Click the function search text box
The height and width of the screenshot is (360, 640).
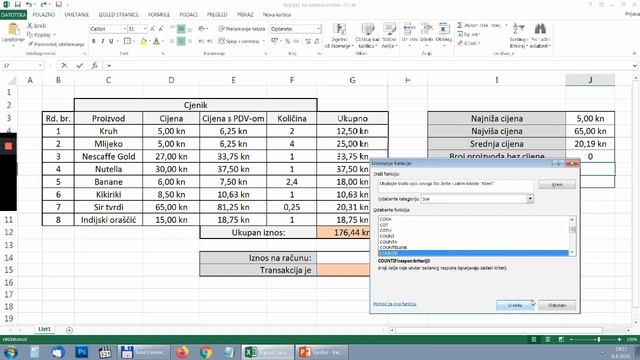pyautogui.click(x=456, y=186)
